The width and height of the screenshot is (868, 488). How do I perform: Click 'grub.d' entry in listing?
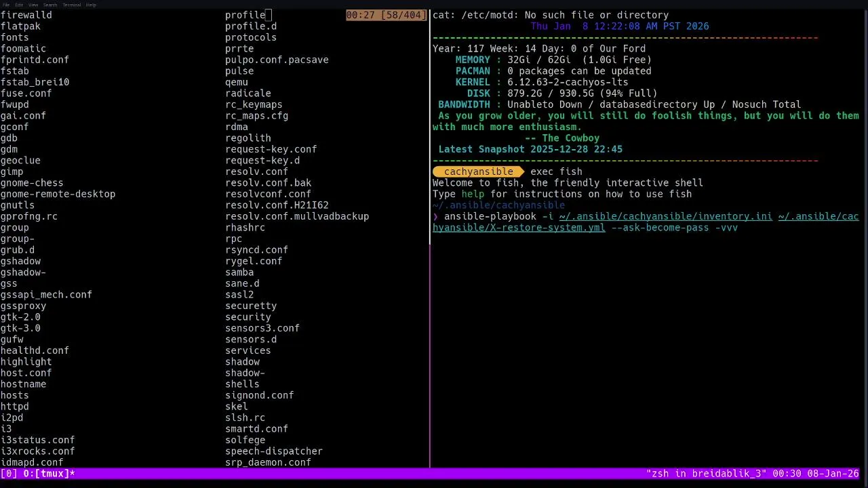pos(17,250)
